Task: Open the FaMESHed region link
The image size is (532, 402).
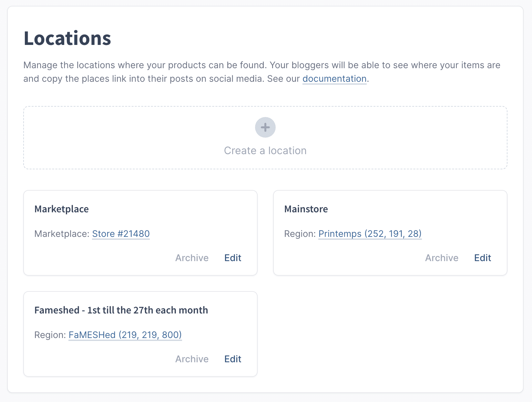Action: tap(125, 335)
